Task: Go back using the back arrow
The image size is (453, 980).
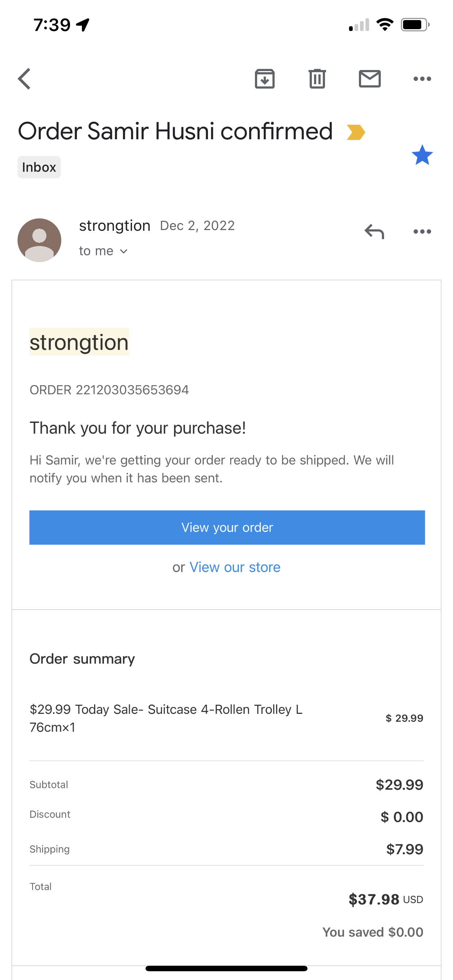Action: pyautogui.click(x=24, y=79)
